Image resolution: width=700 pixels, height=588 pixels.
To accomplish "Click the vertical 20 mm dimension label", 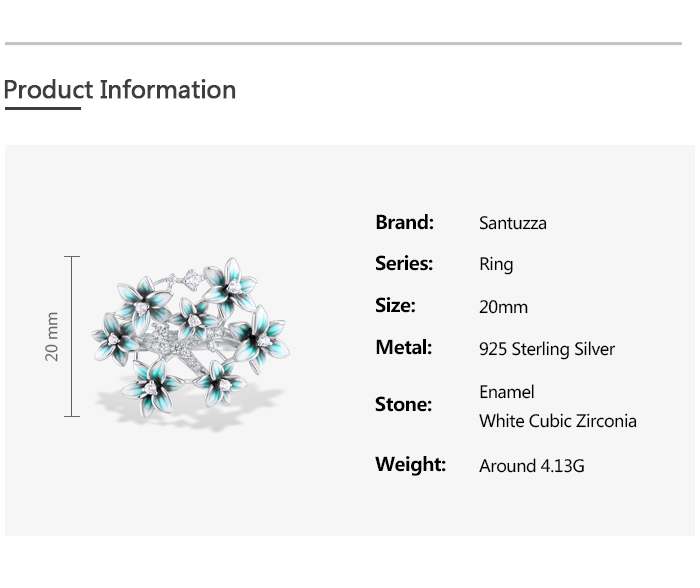I will click(x=52, y=337).
